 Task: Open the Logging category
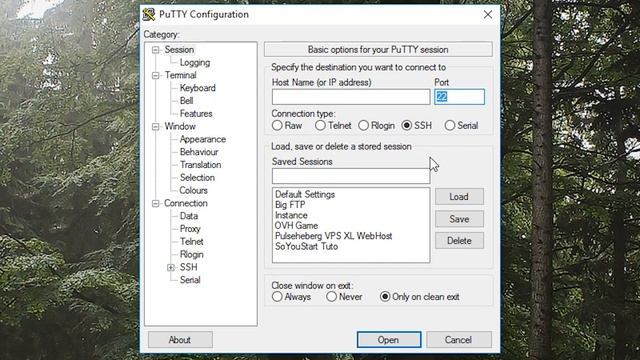click(x=195, y=62)
